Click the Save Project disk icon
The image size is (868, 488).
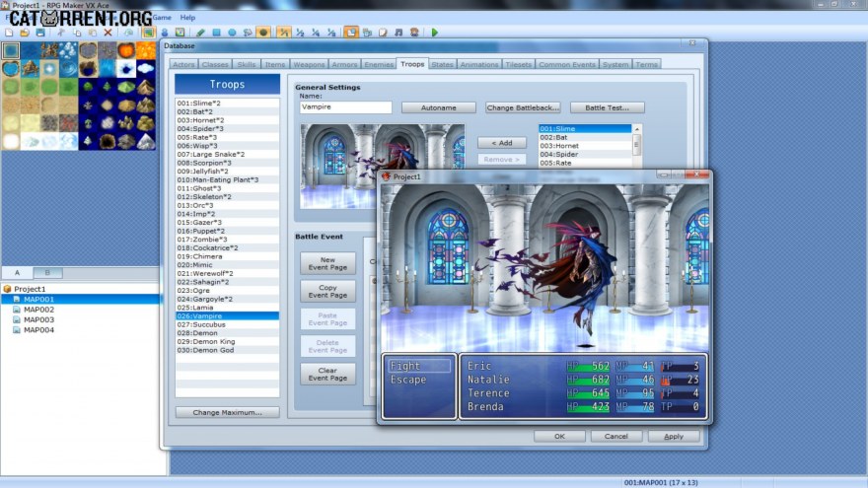(x=40, y=33)
